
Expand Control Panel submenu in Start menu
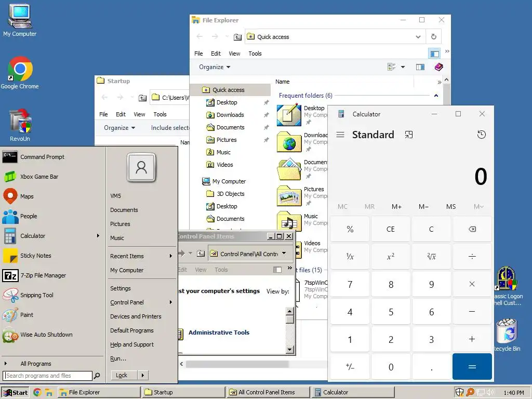pyautogui.click(x=171, y=302)
